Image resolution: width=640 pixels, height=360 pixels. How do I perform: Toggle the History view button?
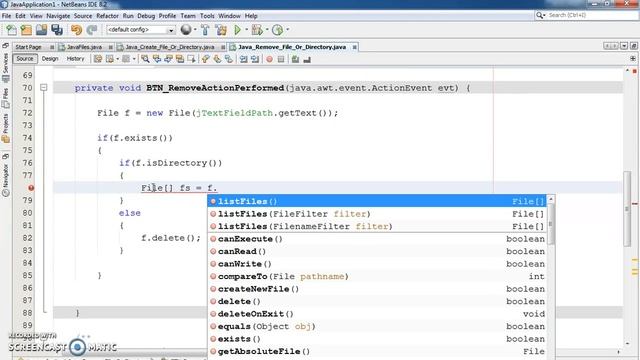[75, 59]
